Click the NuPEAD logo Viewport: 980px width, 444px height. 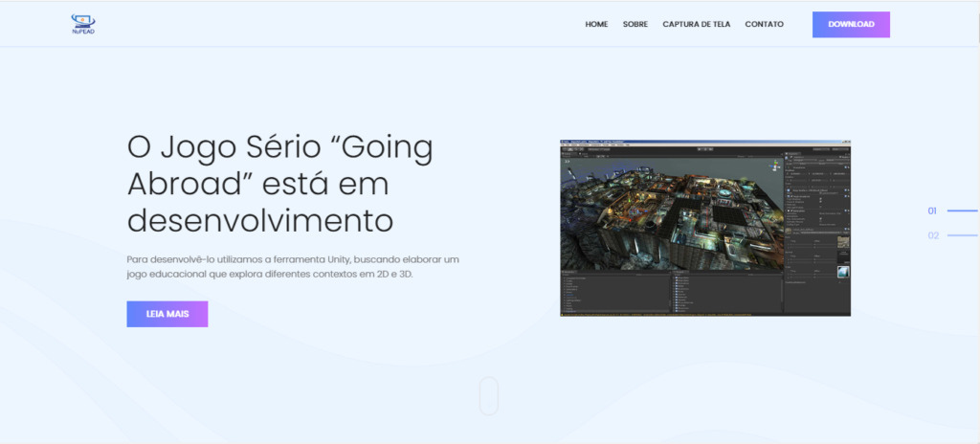point(83,24)
